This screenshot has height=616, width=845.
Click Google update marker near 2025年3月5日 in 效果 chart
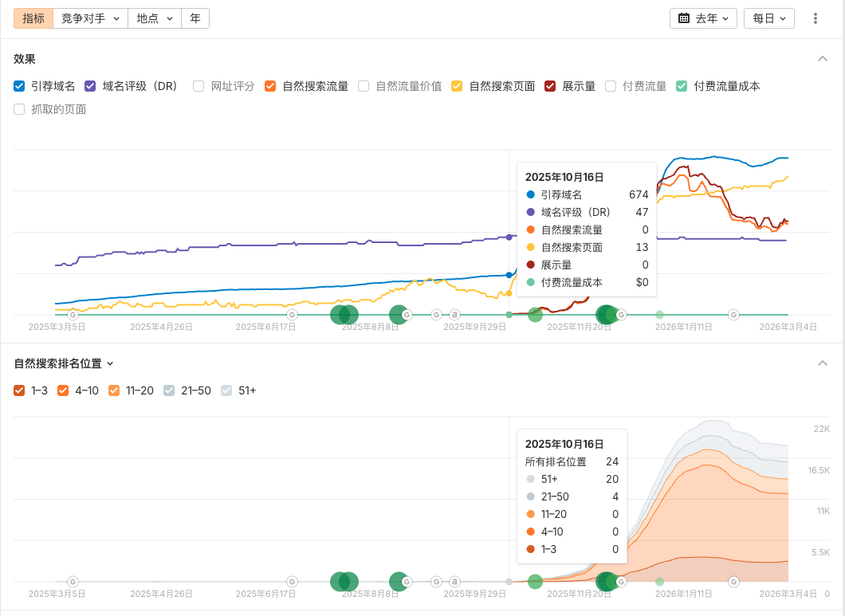tap(73, 315)
